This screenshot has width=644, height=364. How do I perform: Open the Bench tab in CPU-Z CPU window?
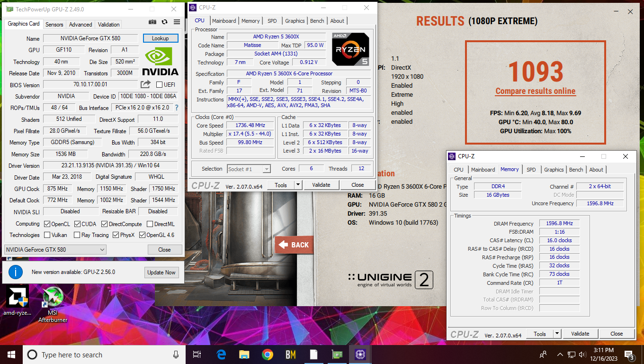pyautogui.click(x=317, y=21)
